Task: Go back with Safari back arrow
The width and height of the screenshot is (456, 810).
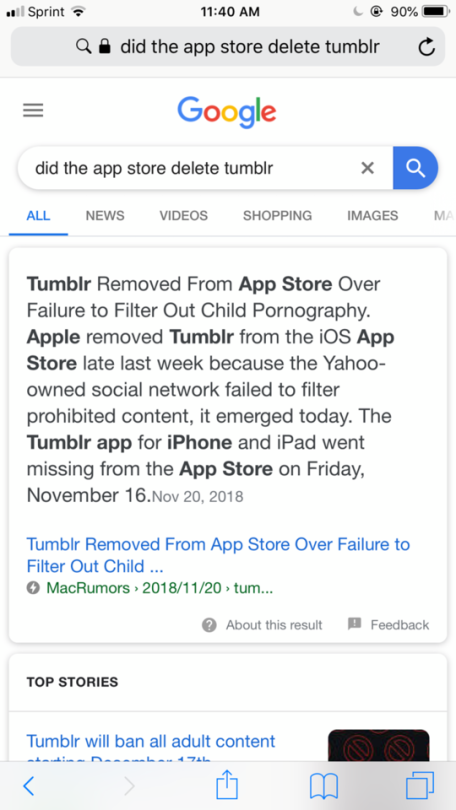Action: point(29,786)
